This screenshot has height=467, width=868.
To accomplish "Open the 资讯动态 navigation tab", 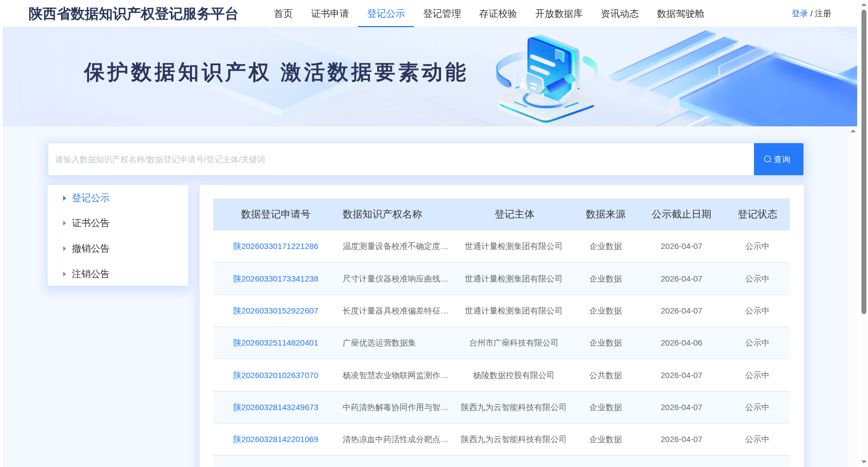I will point(620,14).
